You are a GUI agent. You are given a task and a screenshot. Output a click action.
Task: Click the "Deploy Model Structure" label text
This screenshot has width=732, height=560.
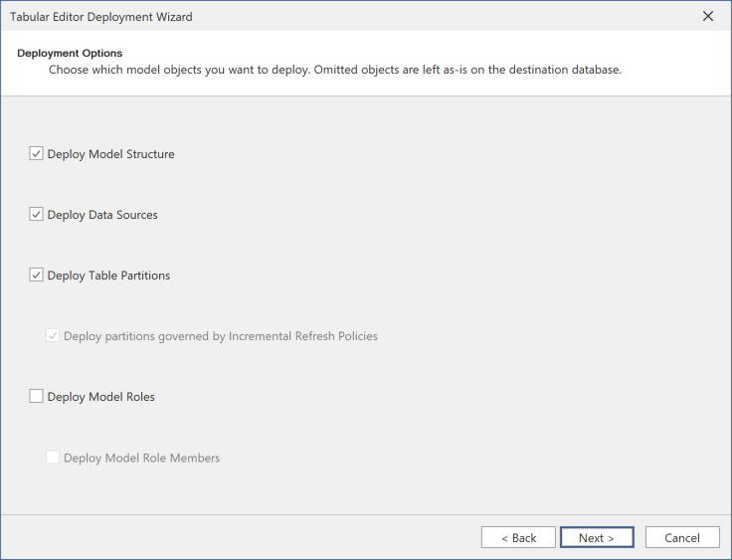tap(110, 154)
